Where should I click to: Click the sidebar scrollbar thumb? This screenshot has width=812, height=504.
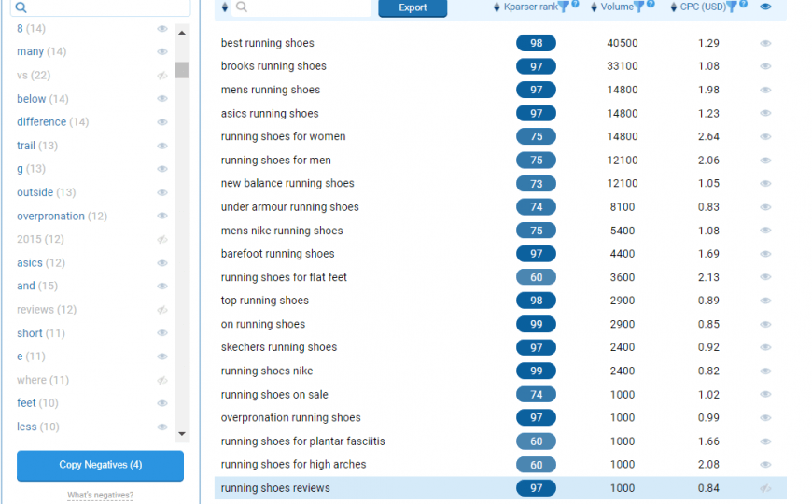click(182, 70)
